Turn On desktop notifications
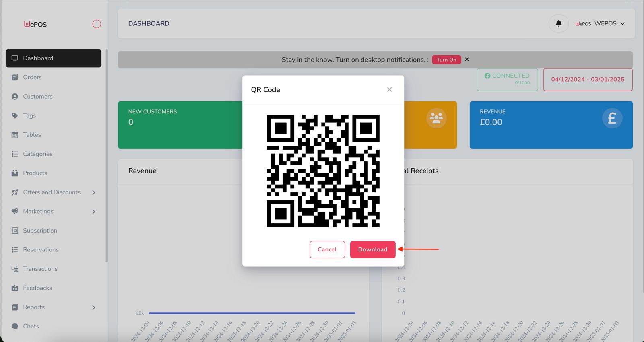644x342 pixels. tap(446, 60)
